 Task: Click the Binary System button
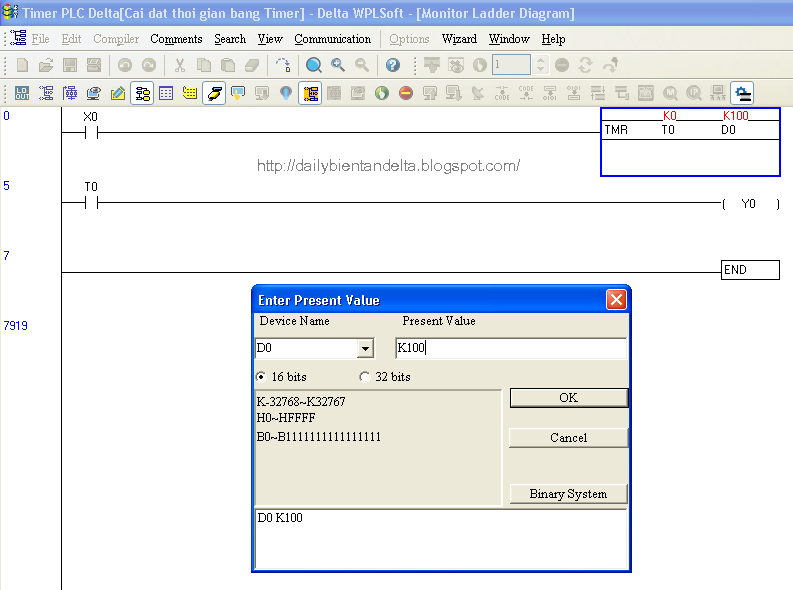click(x=569, y=494)
